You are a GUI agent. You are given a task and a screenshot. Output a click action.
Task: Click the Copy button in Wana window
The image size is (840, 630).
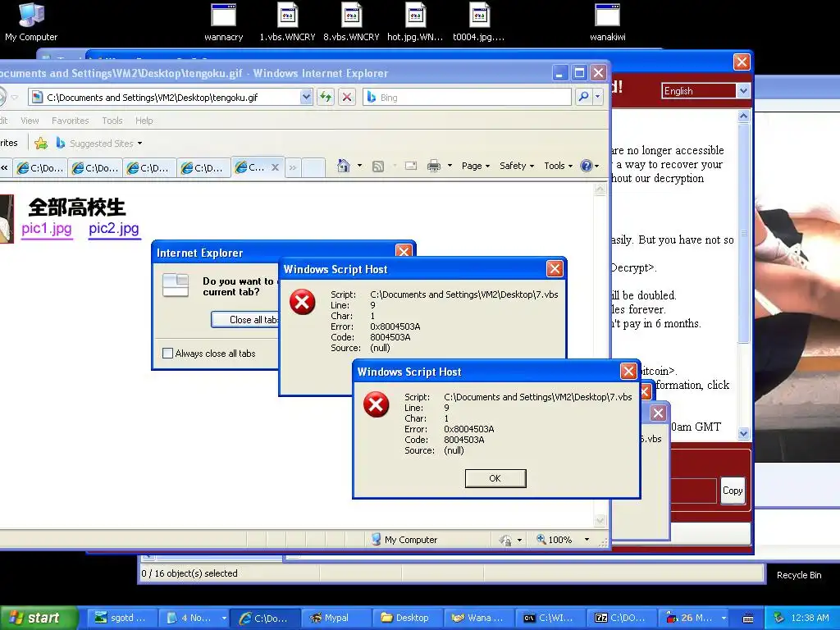733,491
